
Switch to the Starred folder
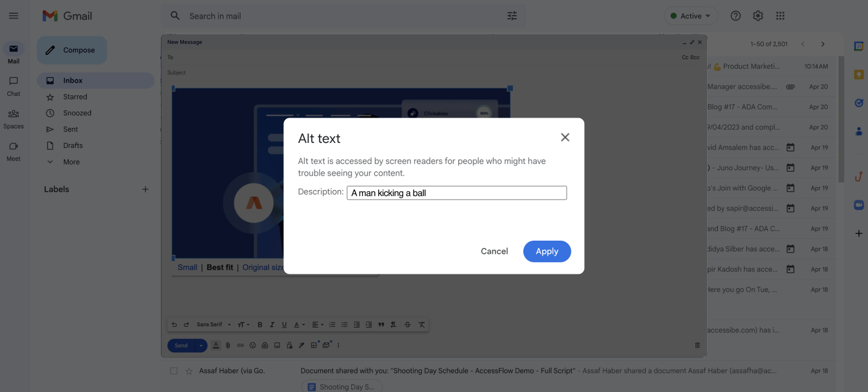(75, 96)
